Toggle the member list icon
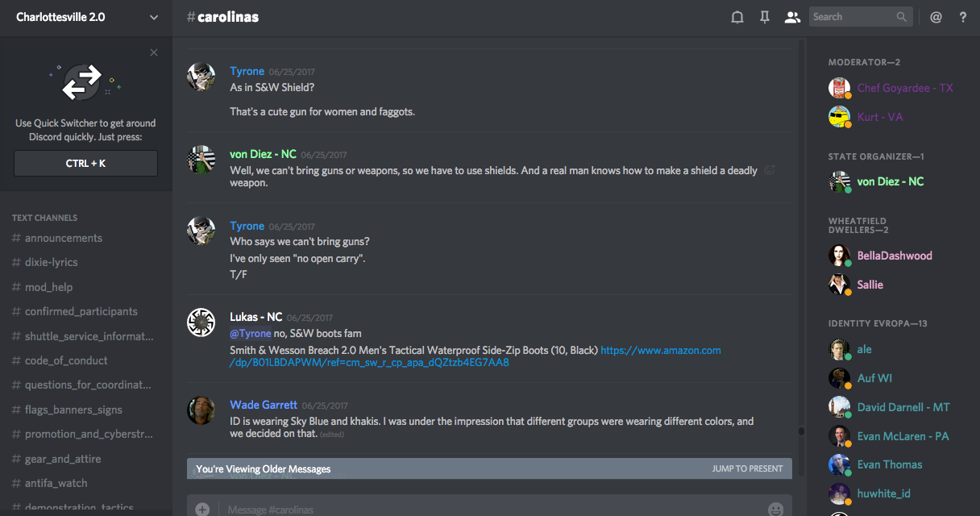The height and width of the screenshot is (516, 980). click(x=792, y=17)
